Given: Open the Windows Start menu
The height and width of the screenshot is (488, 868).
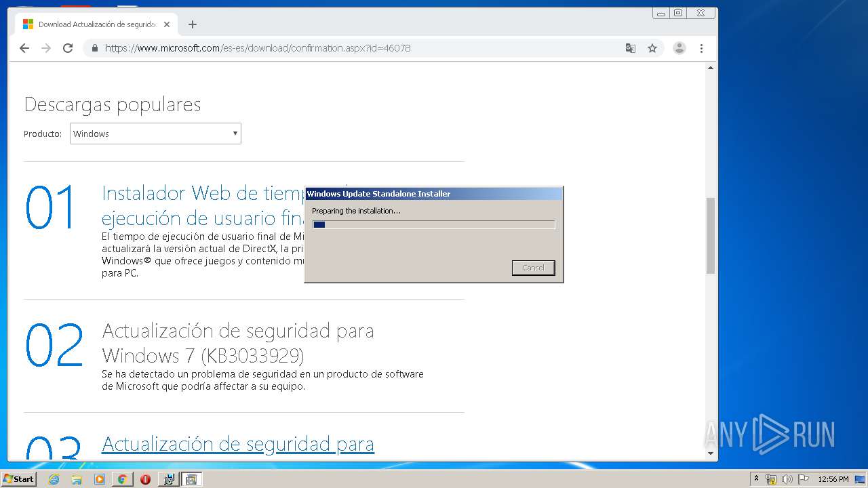Looking at the screenshot, I should (19, 479).
